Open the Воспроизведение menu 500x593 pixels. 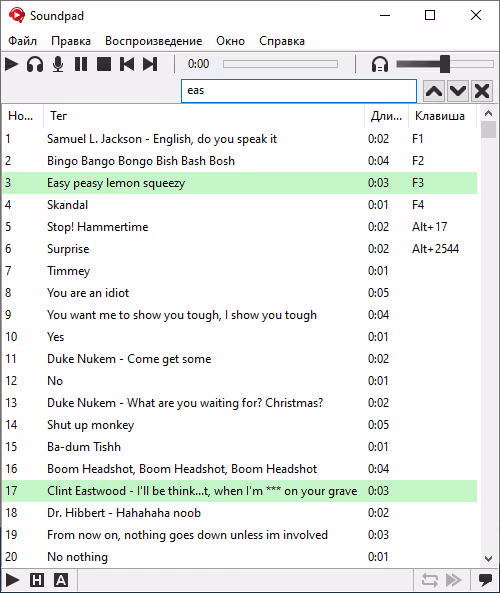pyautogui.click(x=154, y=41)
